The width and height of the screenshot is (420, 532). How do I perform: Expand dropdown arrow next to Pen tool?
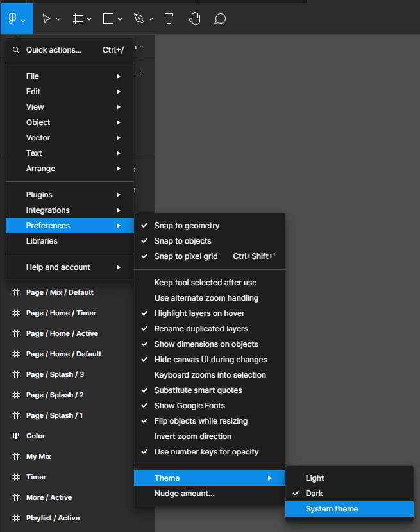click(151, 19)
